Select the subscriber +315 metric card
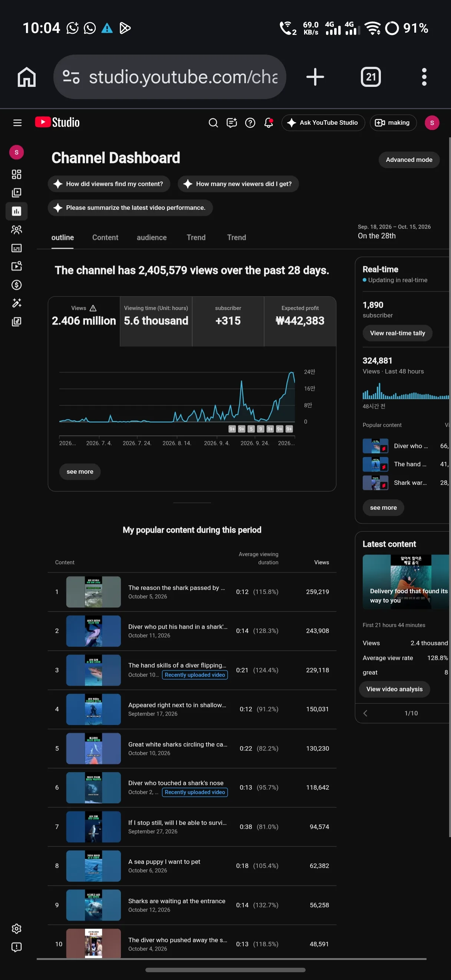Image resolution: width=451 pixels, height=980 pixels. click(228, 321)
